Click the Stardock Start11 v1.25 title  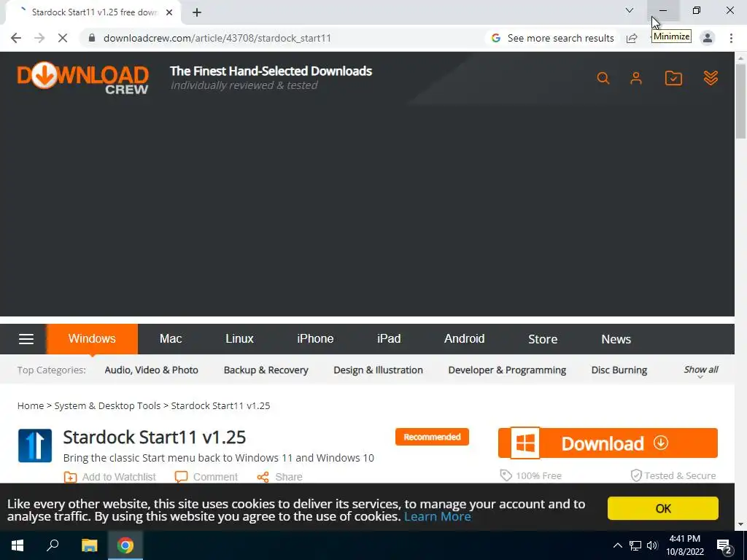coord(155,437)
